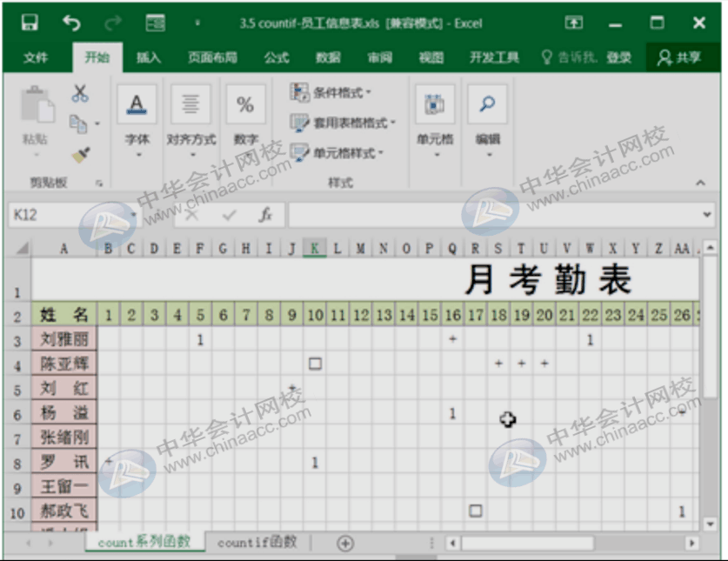Open the 对齐方式 alignment group button

190,120
